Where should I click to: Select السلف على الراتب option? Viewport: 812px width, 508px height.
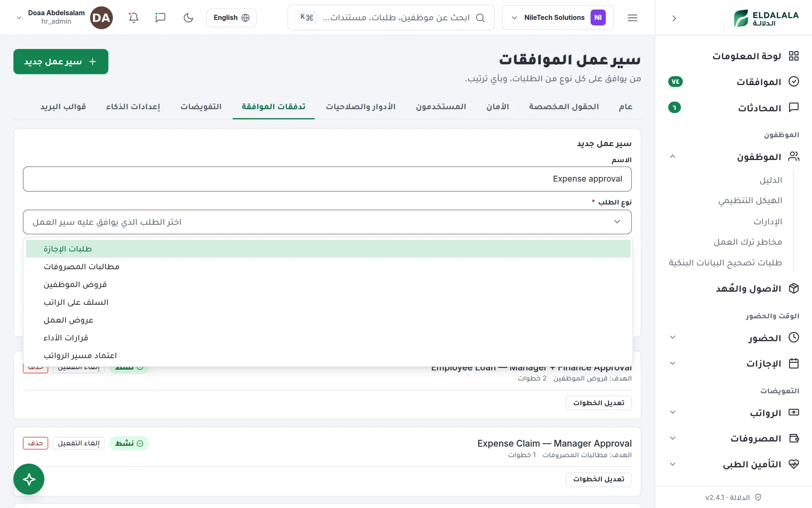coord(328,302)
